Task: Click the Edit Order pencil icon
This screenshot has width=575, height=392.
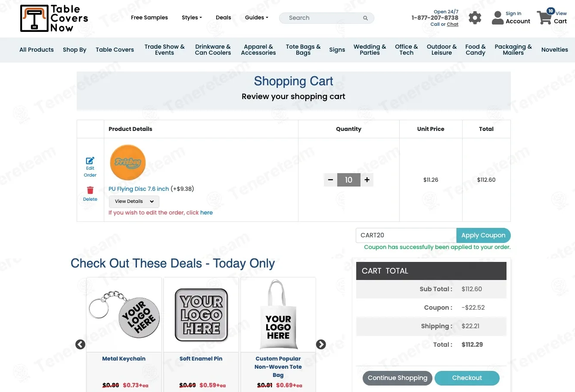Action: point(90,161)
